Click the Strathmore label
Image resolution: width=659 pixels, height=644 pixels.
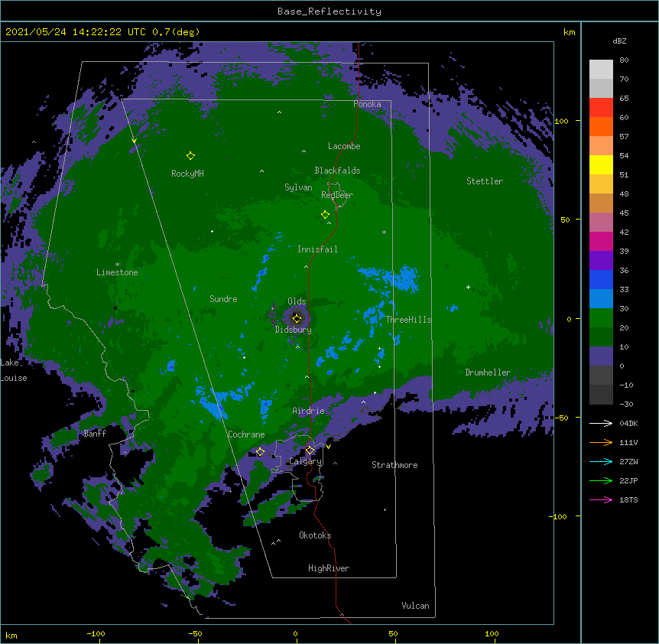point(394,465)
